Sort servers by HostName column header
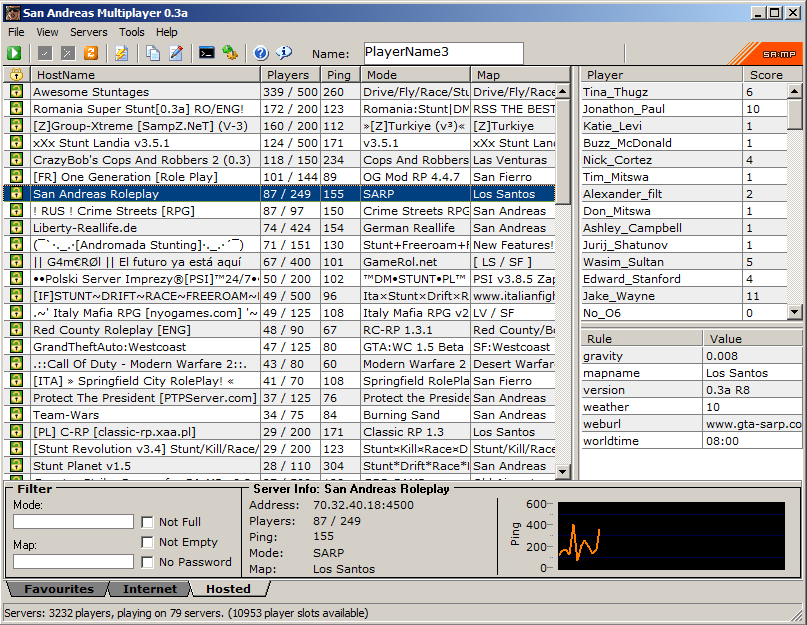 [146, 75]
